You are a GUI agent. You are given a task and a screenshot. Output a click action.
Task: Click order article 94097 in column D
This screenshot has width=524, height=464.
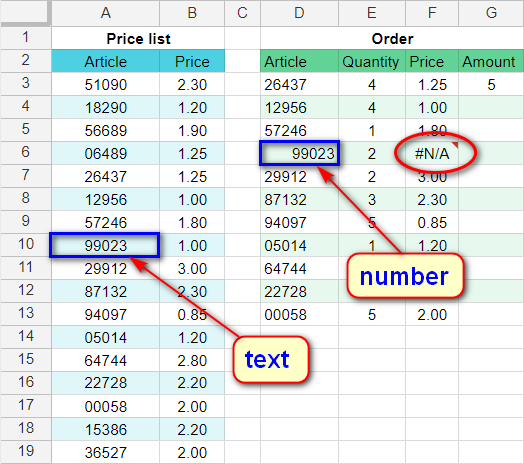[x=299, y=222]
